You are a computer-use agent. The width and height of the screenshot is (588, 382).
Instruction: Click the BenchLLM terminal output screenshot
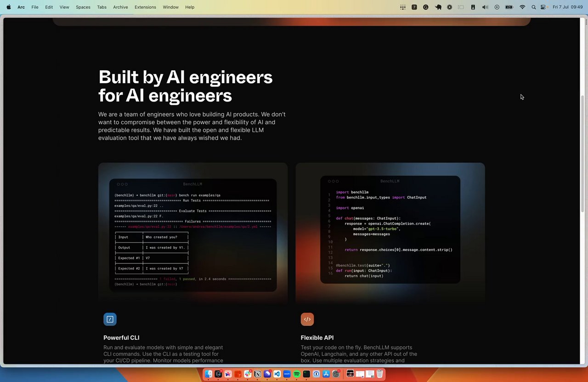pyautogui.click(x=193, y=235)
